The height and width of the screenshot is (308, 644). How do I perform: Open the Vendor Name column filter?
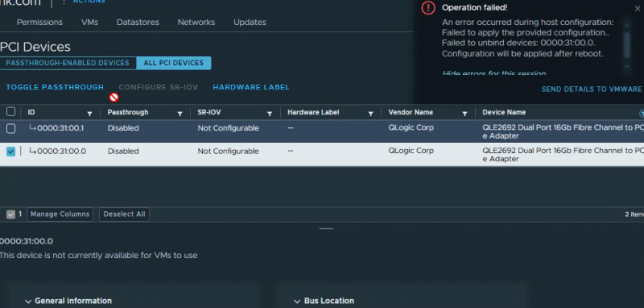coord(464,114)
